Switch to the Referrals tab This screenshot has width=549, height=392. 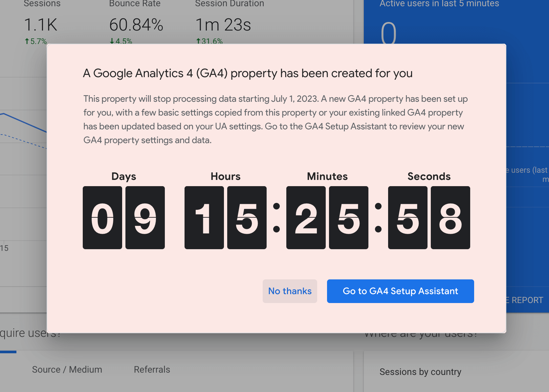pyautogui.click(x=152, y=370)
